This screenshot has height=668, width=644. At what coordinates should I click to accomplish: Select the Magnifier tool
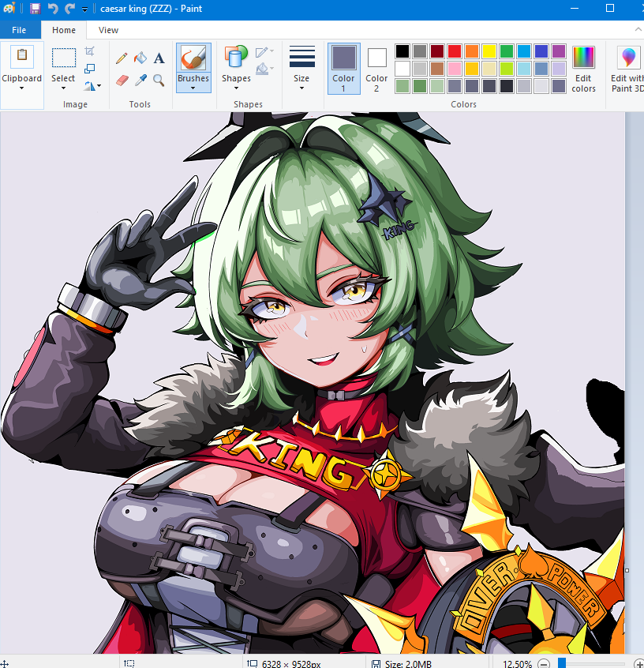click(x=159, y=79)
